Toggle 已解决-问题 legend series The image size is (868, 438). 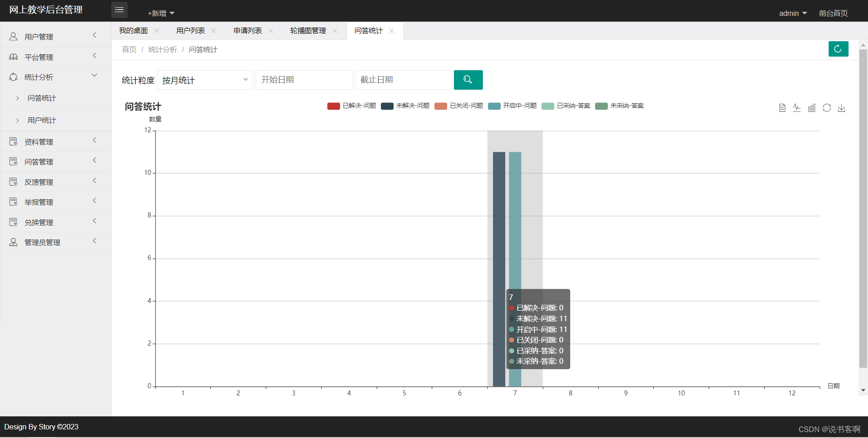(x=352, y=106)
